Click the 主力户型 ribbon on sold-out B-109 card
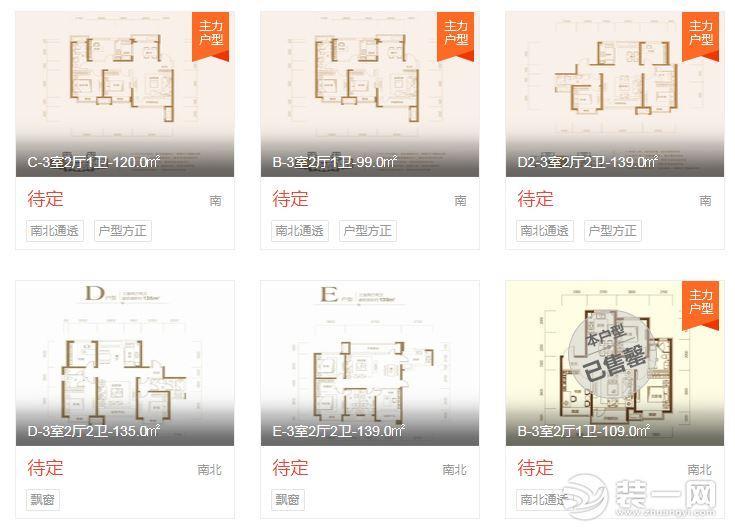Image resolution: width=735 pixels, height=532 pixels. pyautogui.click(x=700, y=306)
